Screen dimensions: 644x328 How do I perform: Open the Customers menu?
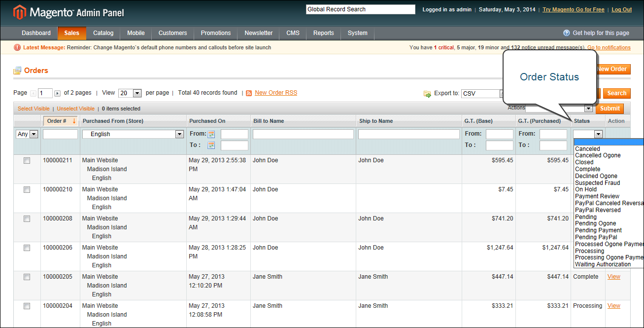173,33
